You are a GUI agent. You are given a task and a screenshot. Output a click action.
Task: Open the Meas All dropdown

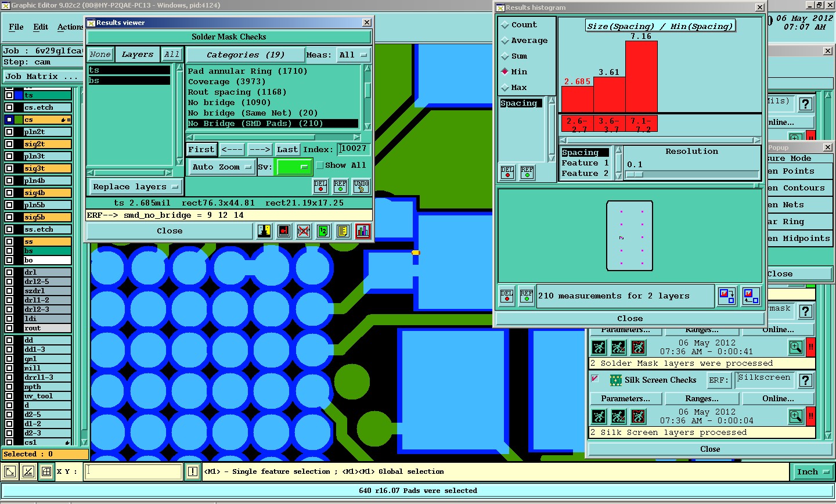[354, 55]
